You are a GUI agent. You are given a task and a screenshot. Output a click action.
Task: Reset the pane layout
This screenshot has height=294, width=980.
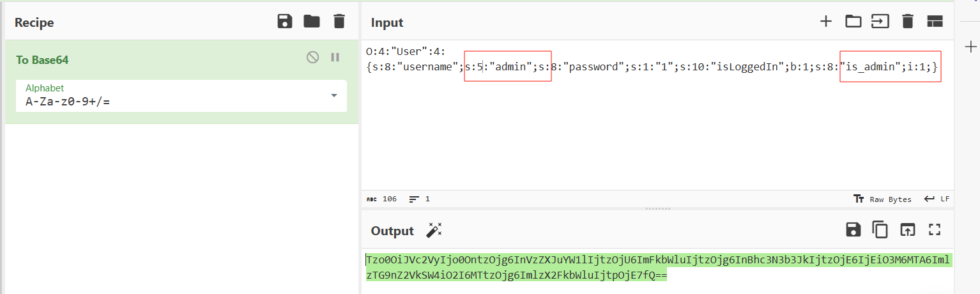tap(935, 22)
